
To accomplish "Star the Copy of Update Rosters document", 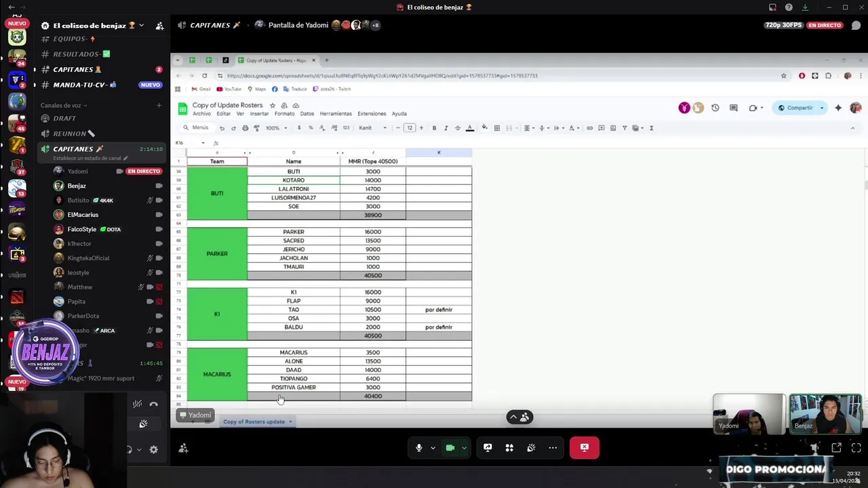I will [x=273, y=106].
